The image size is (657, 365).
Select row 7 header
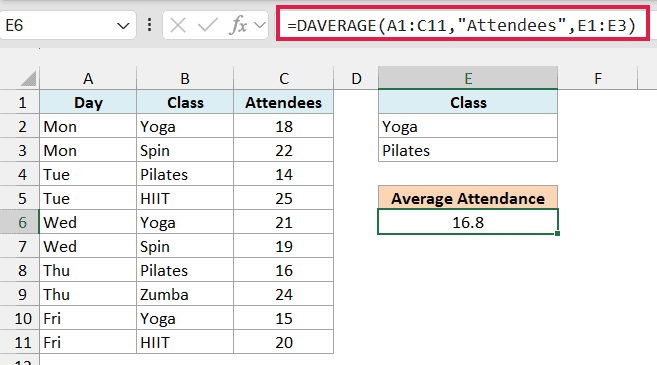click(20, 246)
